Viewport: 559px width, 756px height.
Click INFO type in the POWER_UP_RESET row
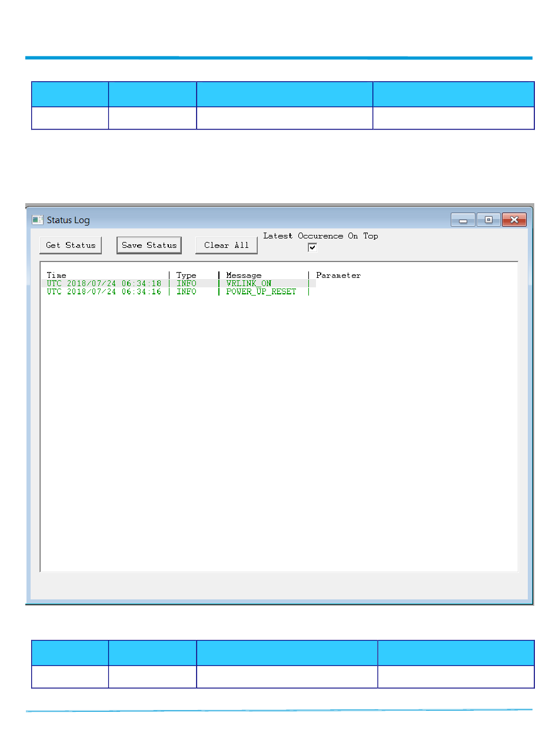pos(187,291)
